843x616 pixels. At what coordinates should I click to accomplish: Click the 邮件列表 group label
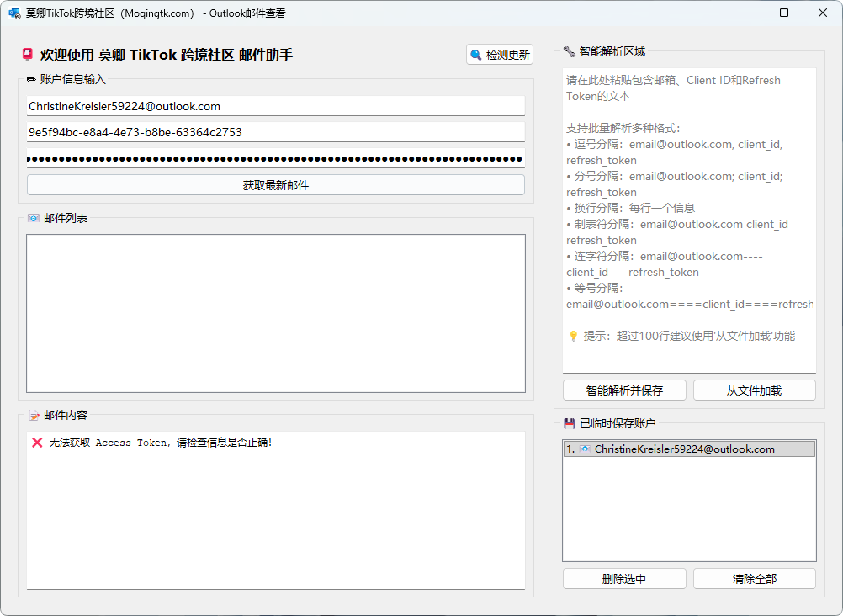tap(66, 218)
